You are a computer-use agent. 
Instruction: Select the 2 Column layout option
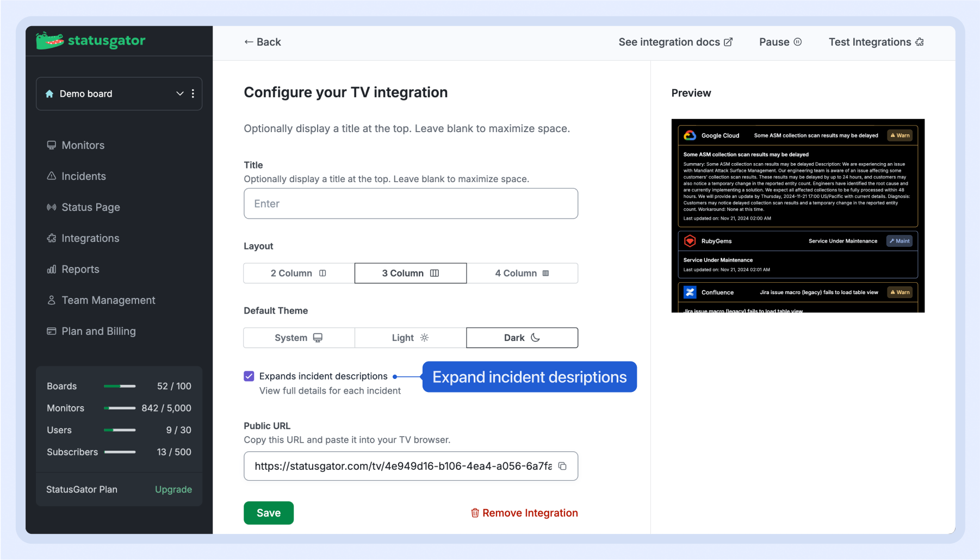click(x=299, y=273)
